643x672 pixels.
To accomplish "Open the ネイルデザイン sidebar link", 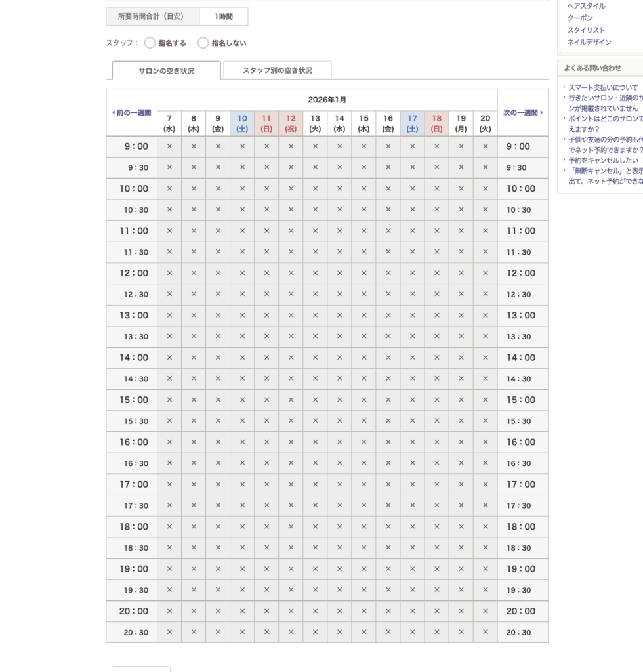I will pos(589,42).
